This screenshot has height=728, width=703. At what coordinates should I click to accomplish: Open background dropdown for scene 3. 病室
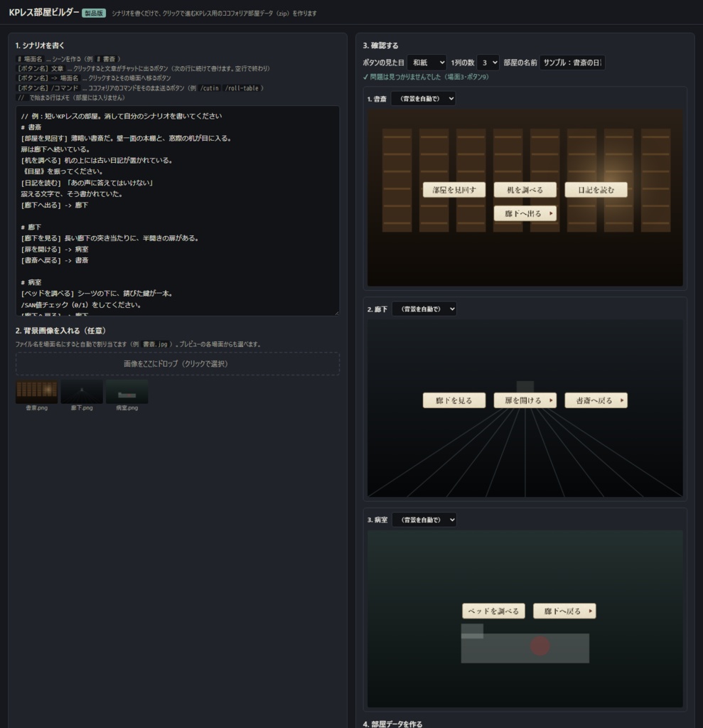click(x=424, y=520)
